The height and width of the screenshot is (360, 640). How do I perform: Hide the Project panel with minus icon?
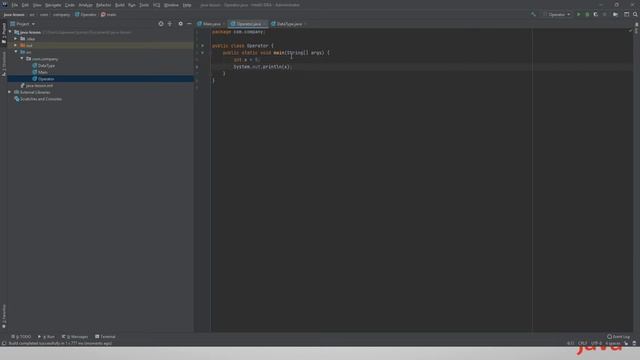(189, 24)
